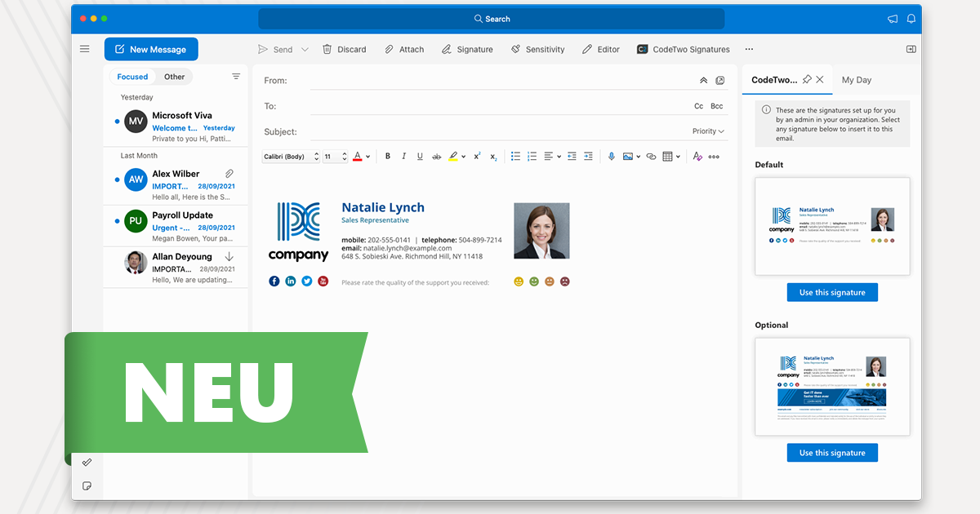This screenshot has height=514, width=980.
Task: Open the hamburger navigation menu
Action: click(84, 49)
